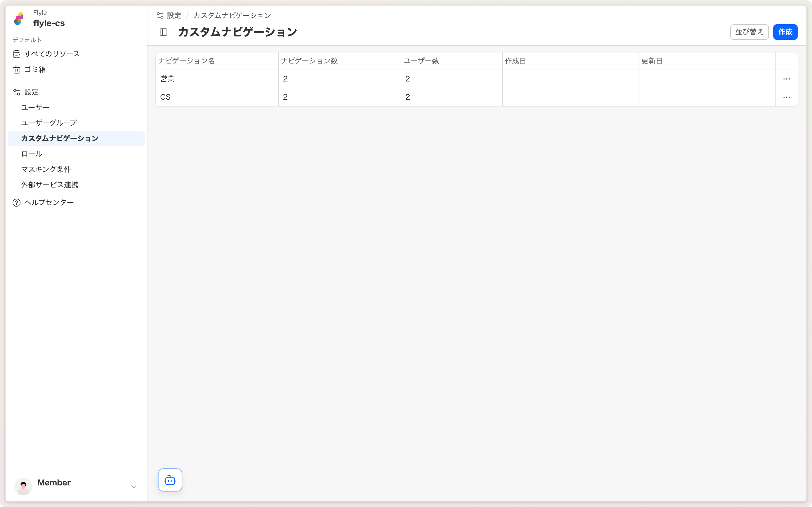Toggle the sidebar panel icon
This screenshot has height=507, width=812.
click(x=163, y=32)
